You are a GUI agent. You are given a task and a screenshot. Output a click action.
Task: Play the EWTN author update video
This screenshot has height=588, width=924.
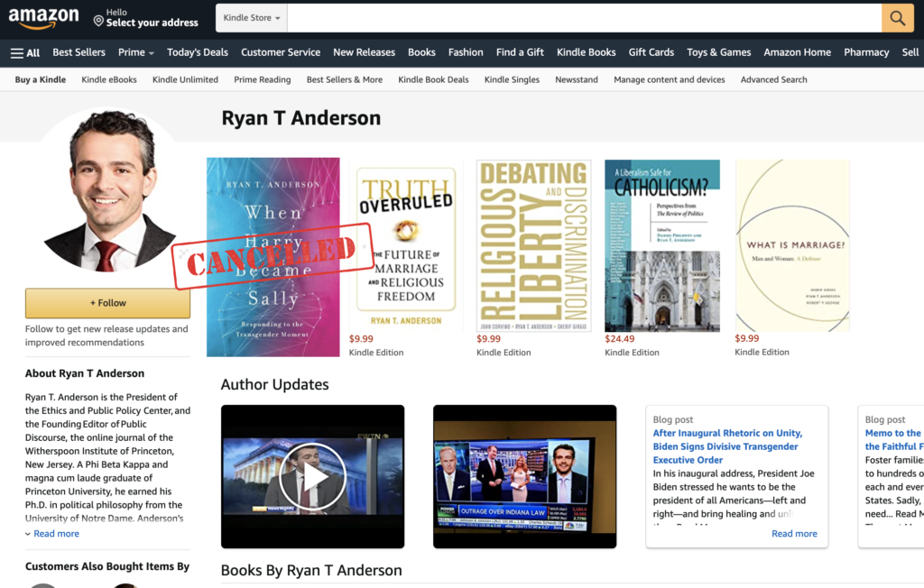point(312,477)
